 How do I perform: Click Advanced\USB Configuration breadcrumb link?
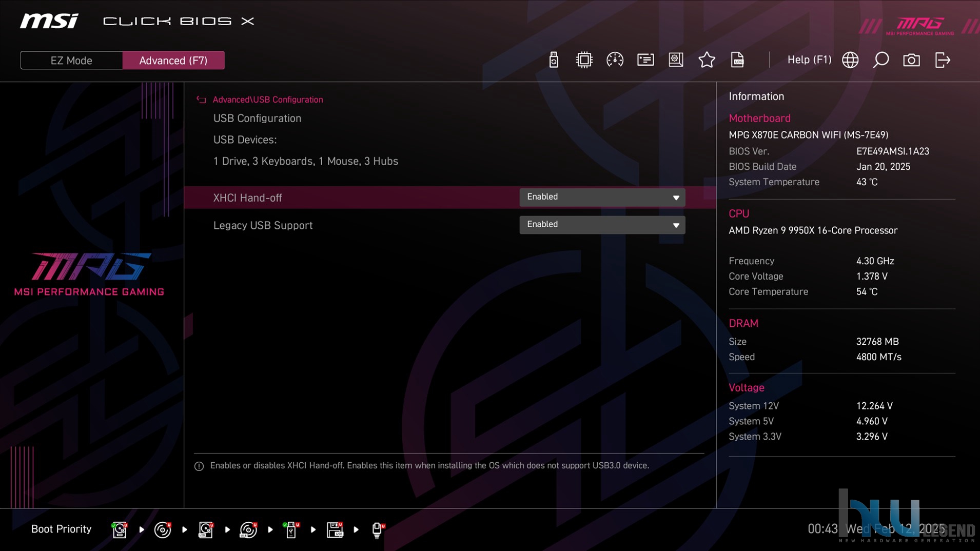268,100
